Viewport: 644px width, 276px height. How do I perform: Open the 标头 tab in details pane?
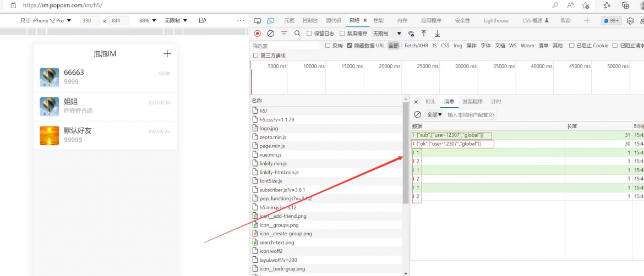(430, 102)
